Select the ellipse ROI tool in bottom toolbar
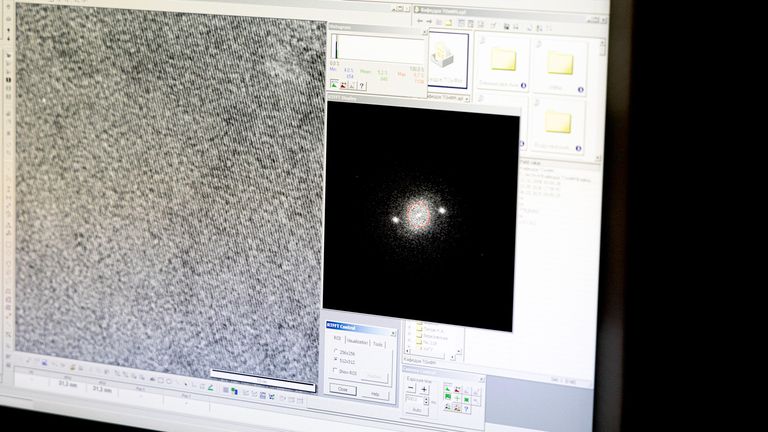Viewport: 768px width, 432px height. tap(169, 381)
